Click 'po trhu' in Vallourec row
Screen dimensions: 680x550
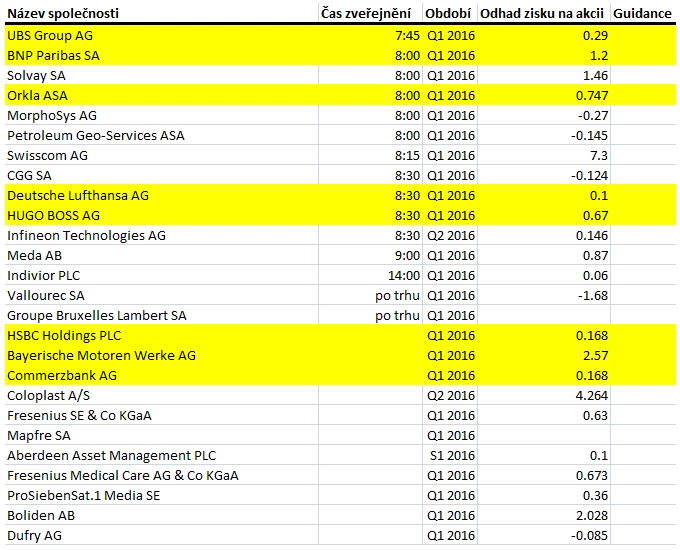tap(397, 295)
